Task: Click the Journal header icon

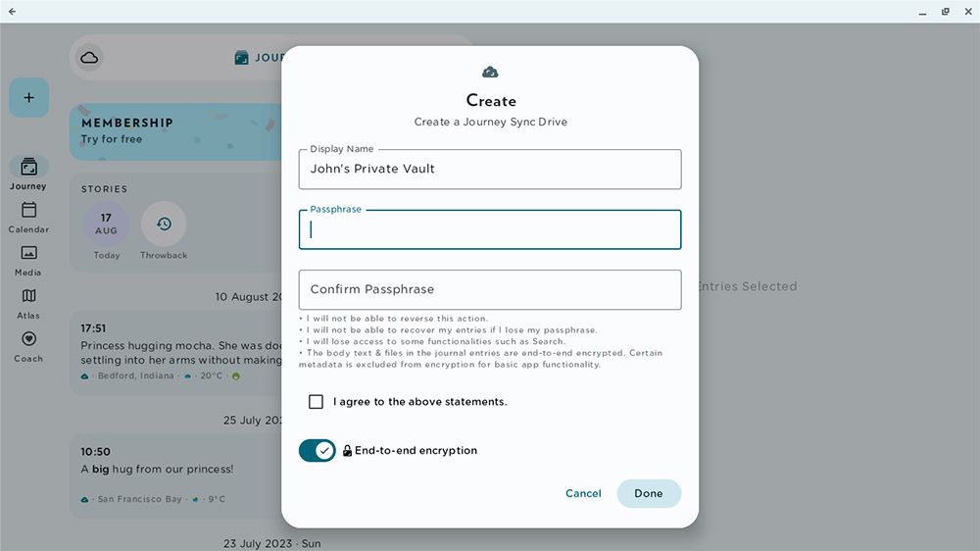Action: point(241,58)
